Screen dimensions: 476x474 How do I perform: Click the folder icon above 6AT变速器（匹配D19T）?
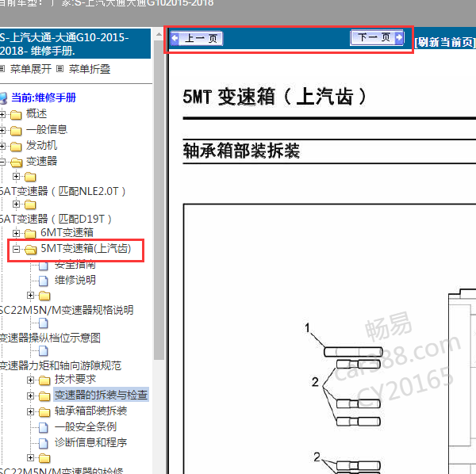click(30, 205)
